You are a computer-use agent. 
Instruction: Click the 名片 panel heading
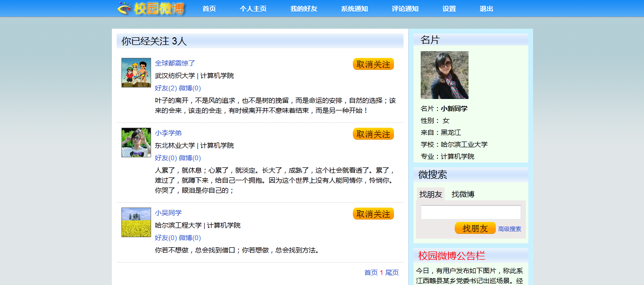click(x=430, y=40)
